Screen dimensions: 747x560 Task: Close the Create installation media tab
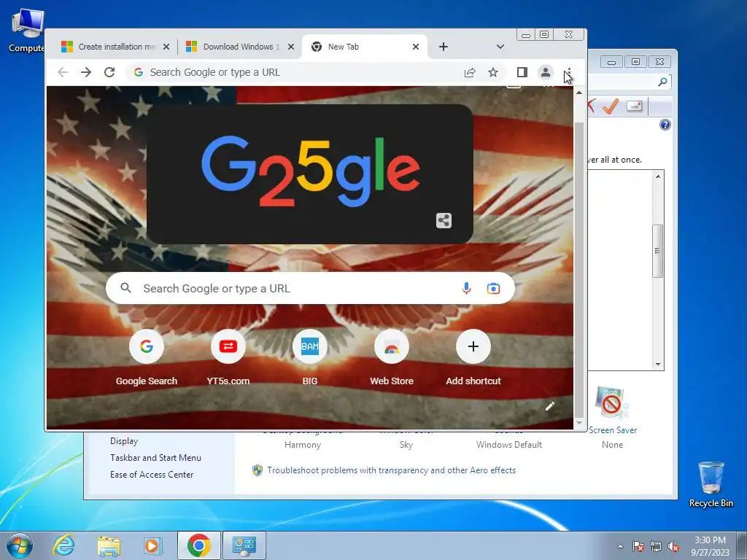click(166, 47)
